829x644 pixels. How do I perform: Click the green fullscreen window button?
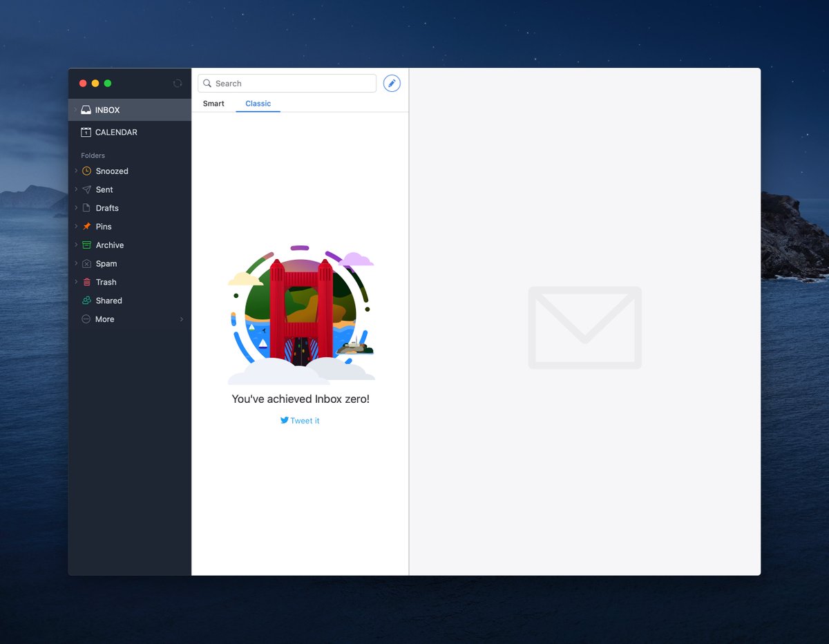point(108,84)
